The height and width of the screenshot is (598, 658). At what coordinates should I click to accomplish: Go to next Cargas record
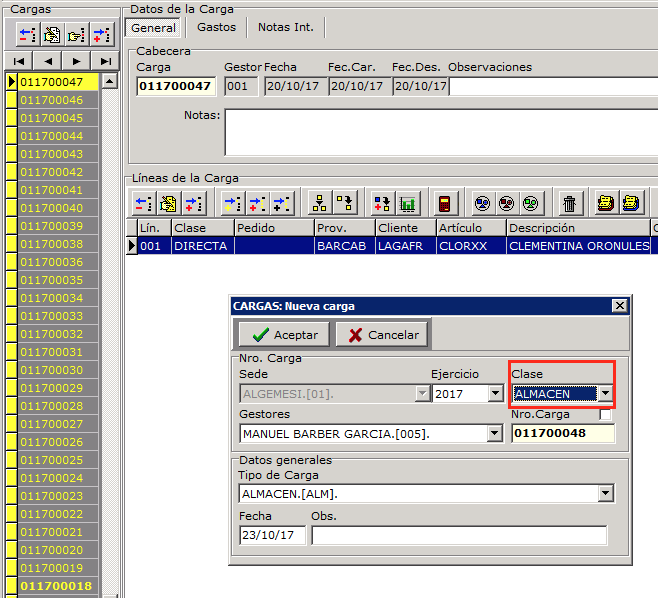(74, 62)
